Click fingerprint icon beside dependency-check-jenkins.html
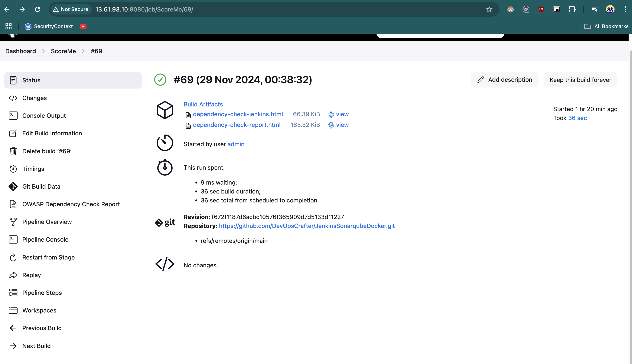 click(331, 115)
